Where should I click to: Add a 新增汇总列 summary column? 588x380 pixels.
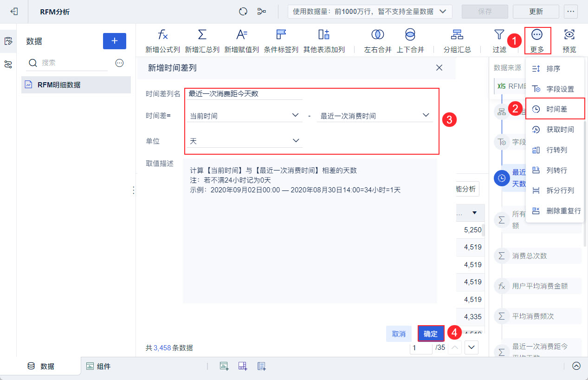click(202, 41)
